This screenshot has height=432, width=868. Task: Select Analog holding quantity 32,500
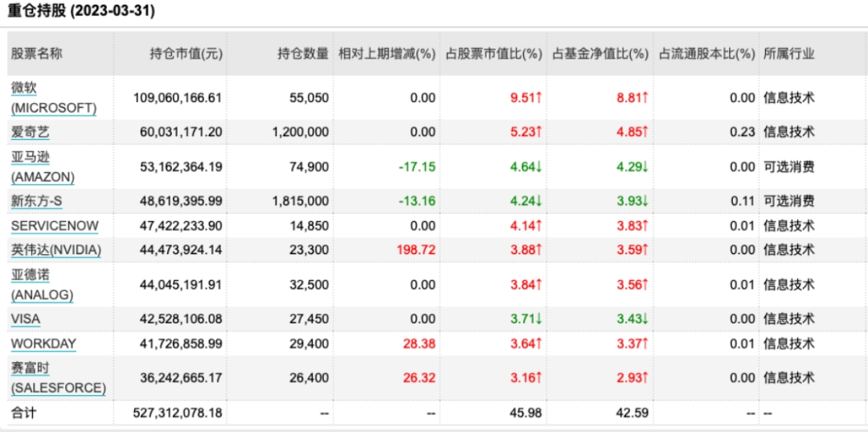(x=309, y=286)
